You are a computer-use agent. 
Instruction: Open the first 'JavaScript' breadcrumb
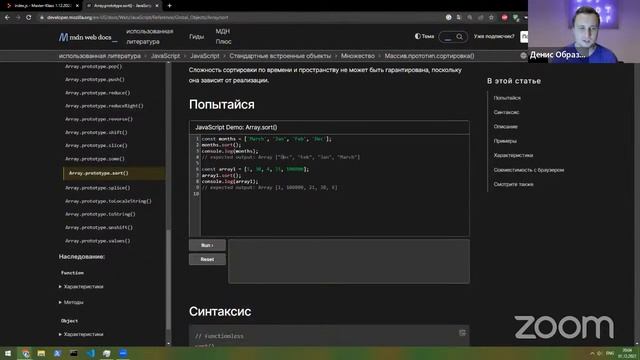click(x=165, y=56)
